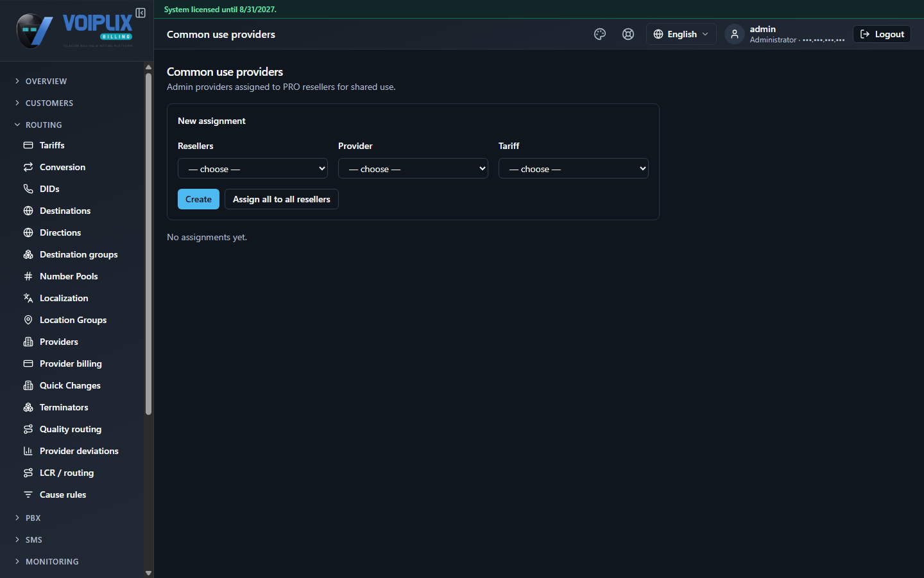Click the VOIPLIX logo
This screenshot has width=924, height=578.
74,30
